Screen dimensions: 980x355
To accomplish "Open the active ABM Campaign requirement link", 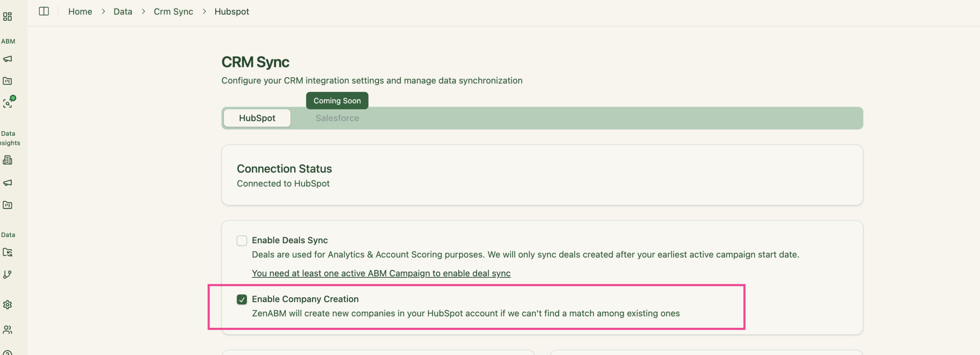I will point(381,273).
